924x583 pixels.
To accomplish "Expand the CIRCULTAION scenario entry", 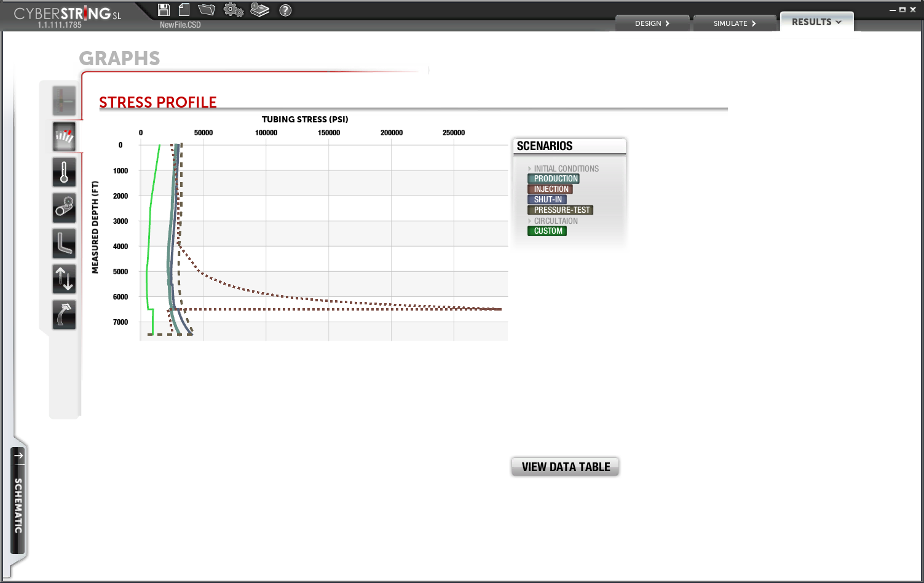I will click(555, 221).
